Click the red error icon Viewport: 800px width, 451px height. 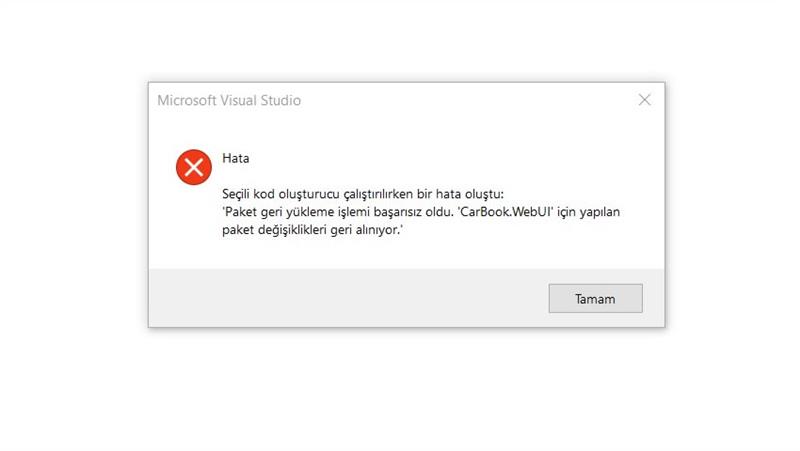194,167
